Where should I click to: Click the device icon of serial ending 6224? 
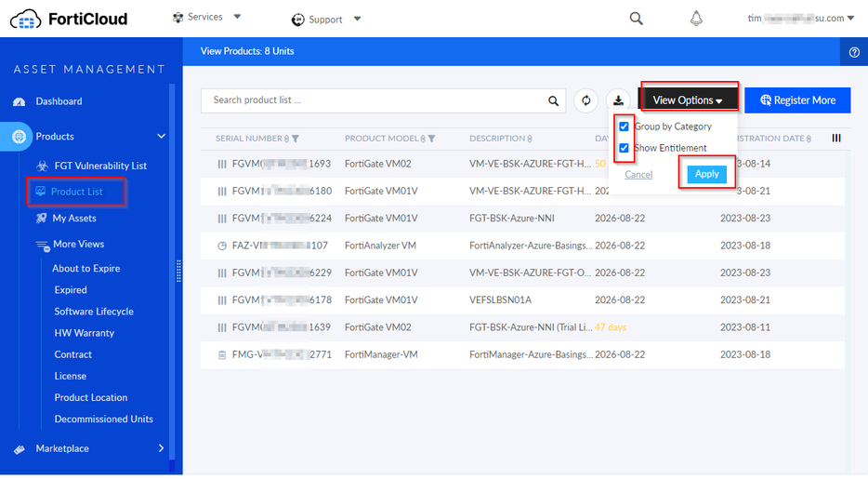[x=222, y=219]
